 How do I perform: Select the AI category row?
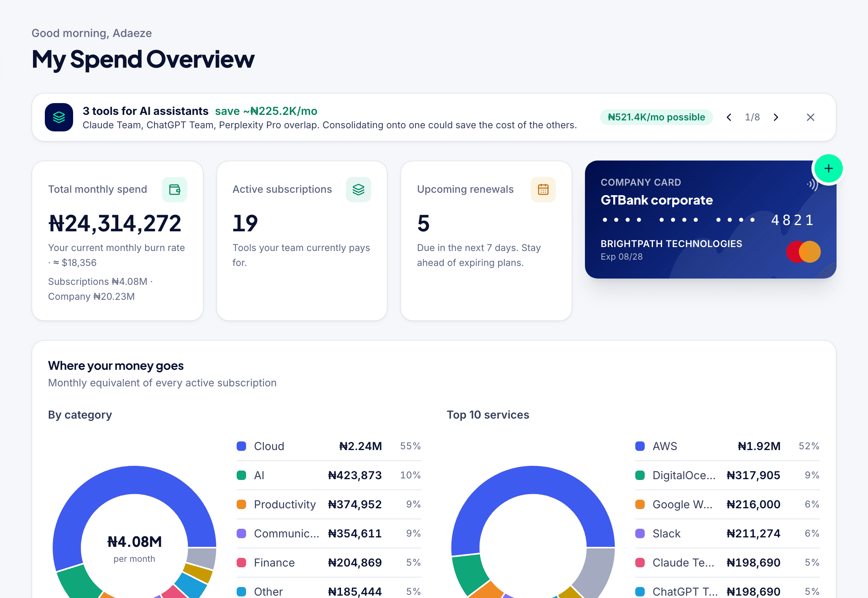point(329,475)
